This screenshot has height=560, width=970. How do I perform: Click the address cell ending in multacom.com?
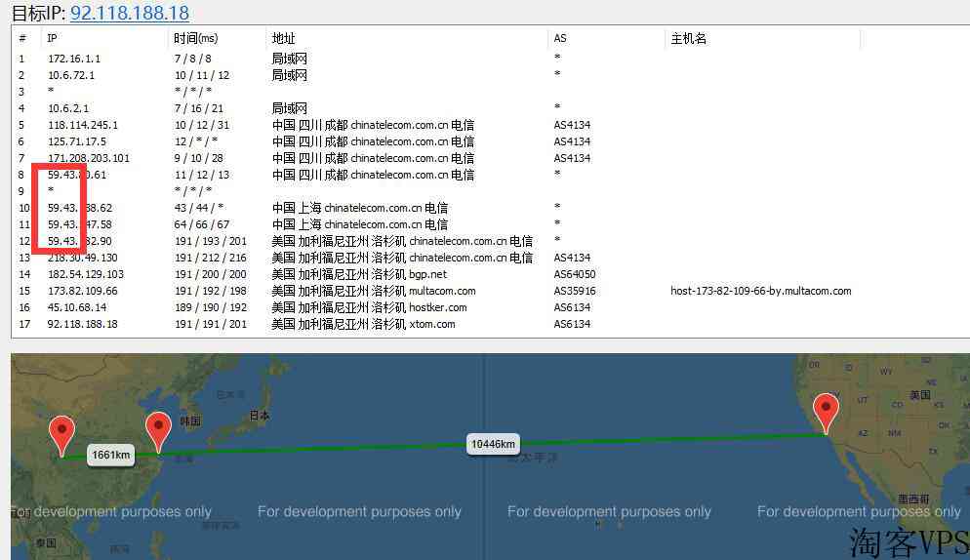[374, 291]
